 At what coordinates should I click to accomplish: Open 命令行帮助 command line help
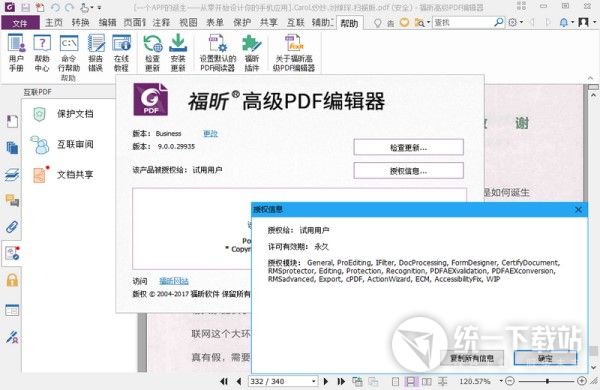pos(69,52)
